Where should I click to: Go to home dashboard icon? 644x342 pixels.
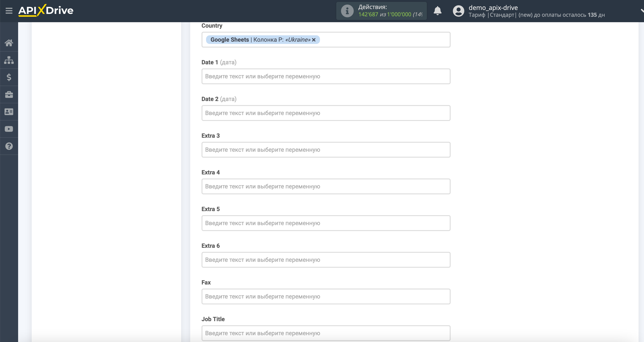click(x=9, y=43)
